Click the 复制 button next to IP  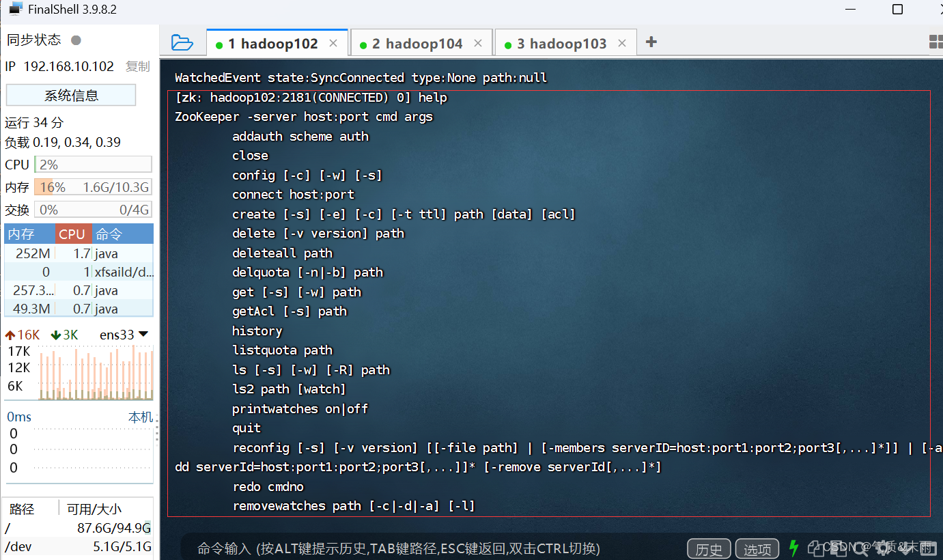pyautogui.click(x=137, y=66)
